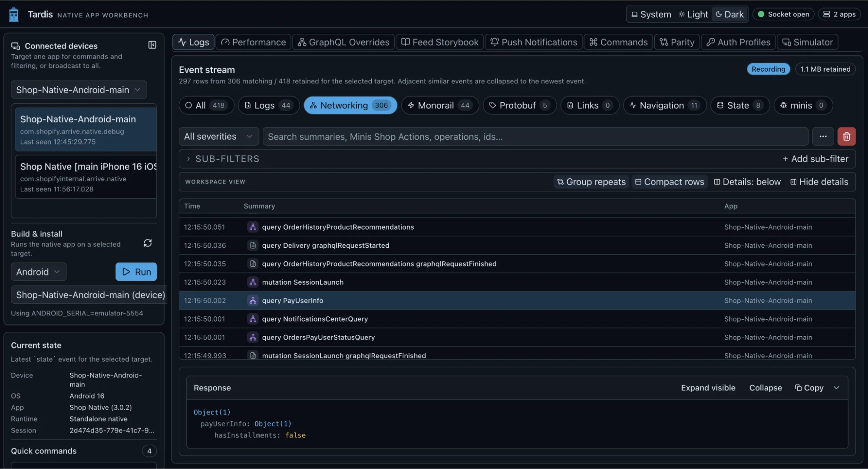Switch to Light theme
This screenshot has height=469, width=868.
coord(693,14)
